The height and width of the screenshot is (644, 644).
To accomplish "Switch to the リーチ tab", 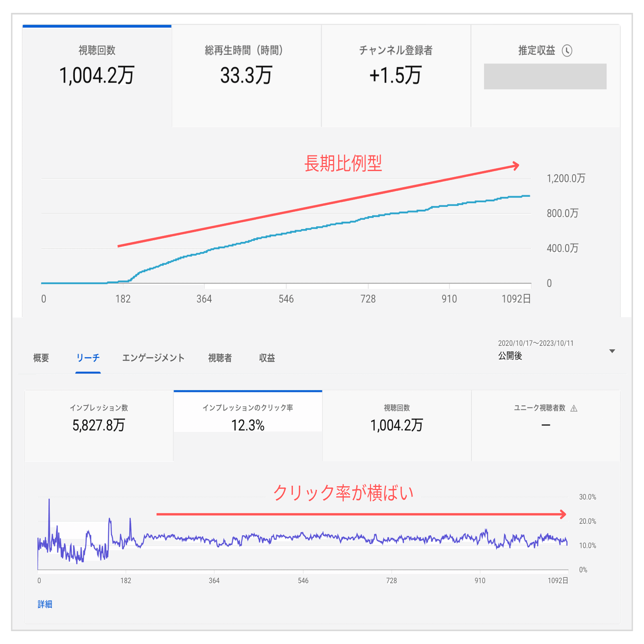I will tap(88, 358).
